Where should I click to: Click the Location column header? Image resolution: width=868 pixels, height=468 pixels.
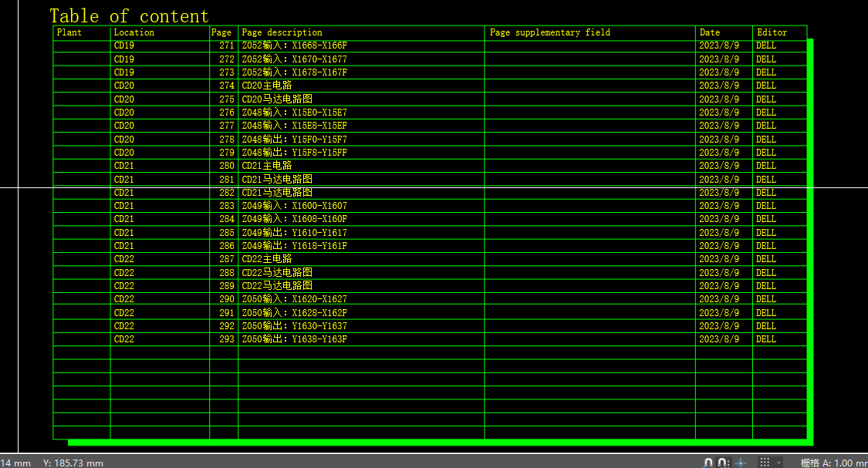point(134,32)
